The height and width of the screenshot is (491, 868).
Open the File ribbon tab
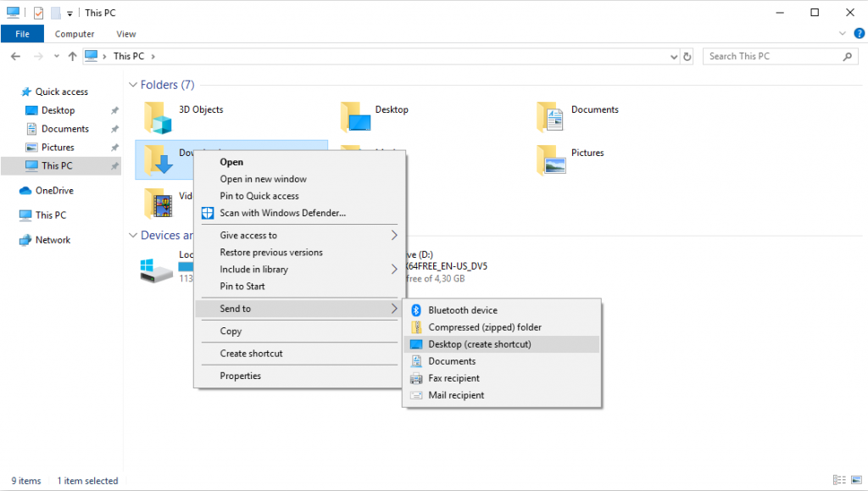(x=23, y=34)
